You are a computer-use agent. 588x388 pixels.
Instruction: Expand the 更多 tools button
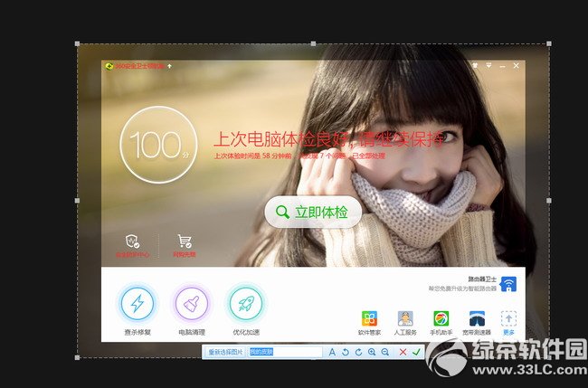coord(507,318)
